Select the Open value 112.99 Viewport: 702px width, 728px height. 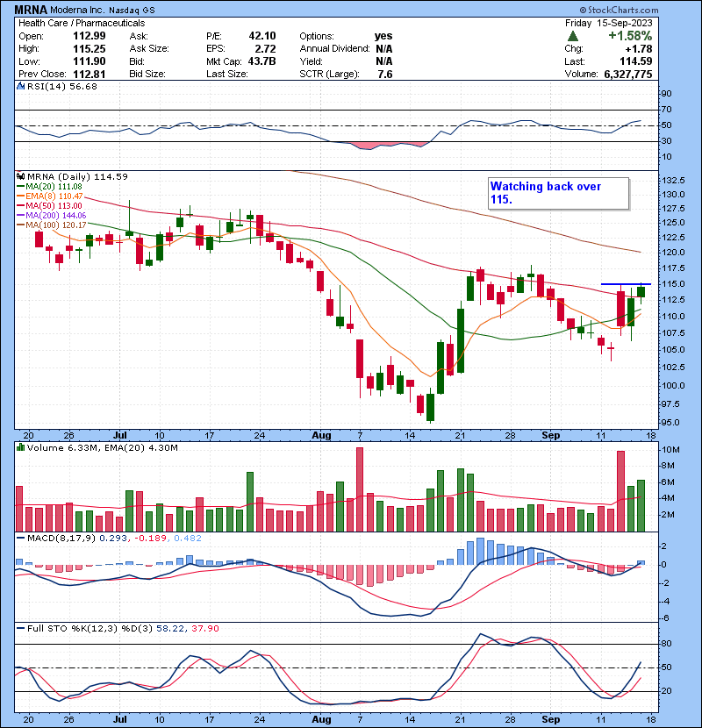point(90,36)
